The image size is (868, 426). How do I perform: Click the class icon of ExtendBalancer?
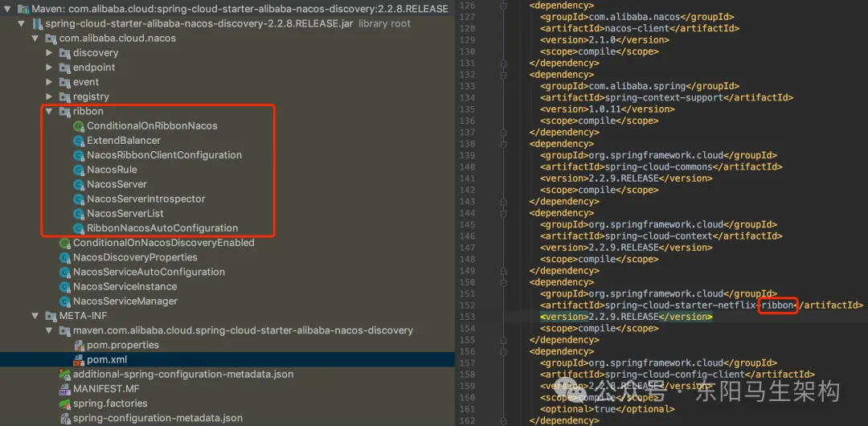tap(78, 141)
